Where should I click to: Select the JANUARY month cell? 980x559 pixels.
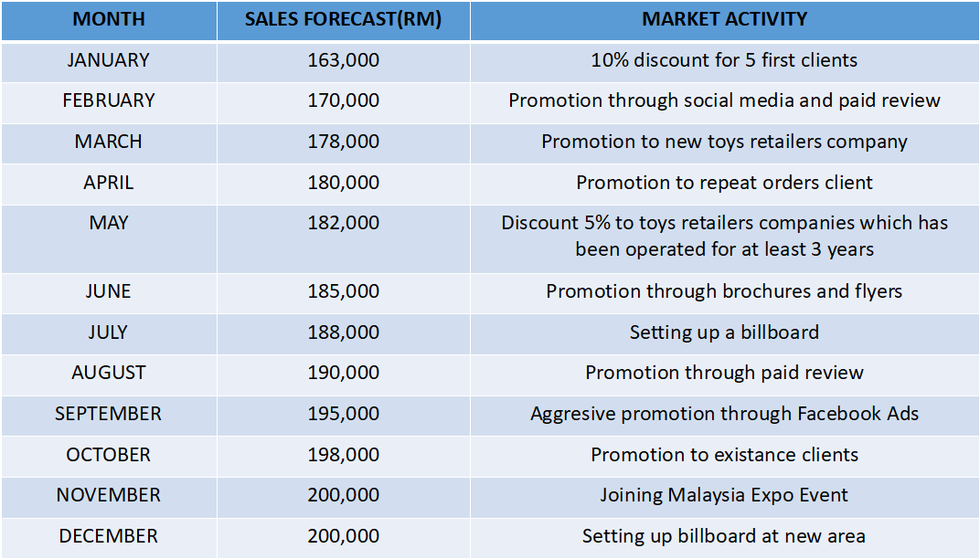point(109,60)
